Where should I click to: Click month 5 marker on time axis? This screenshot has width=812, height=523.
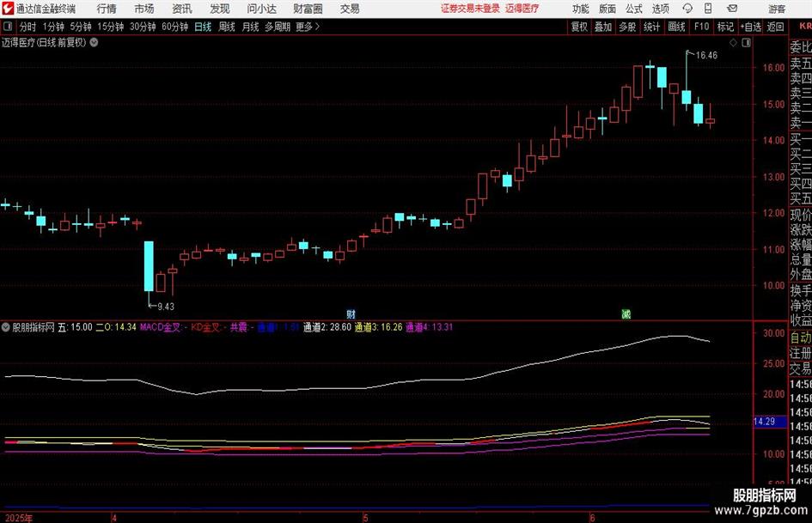coord(365,518)
